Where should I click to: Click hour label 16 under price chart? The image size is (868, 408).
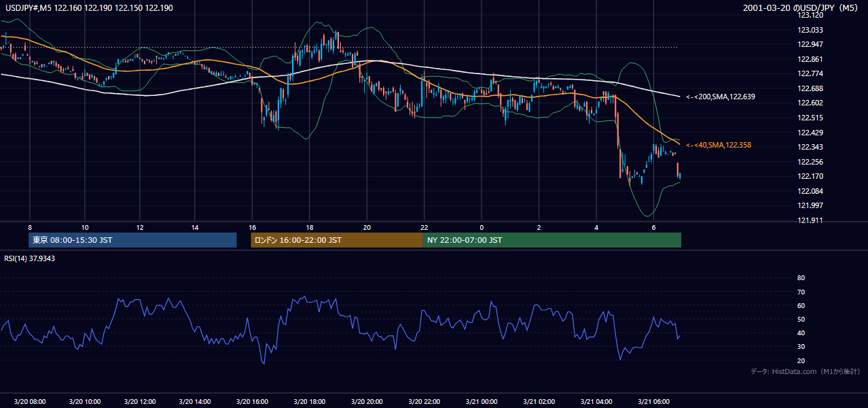(x=252, y=227)
